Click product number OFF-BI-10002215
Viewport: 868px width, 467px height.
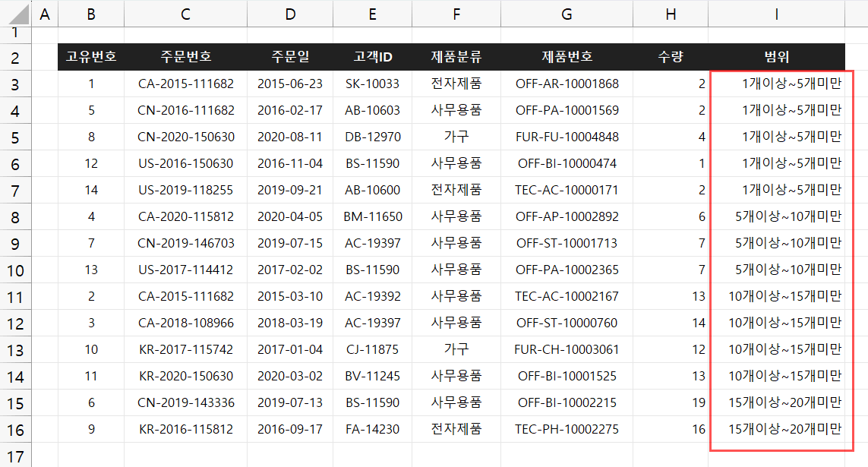pyautogui.click(x=567, y=402)
